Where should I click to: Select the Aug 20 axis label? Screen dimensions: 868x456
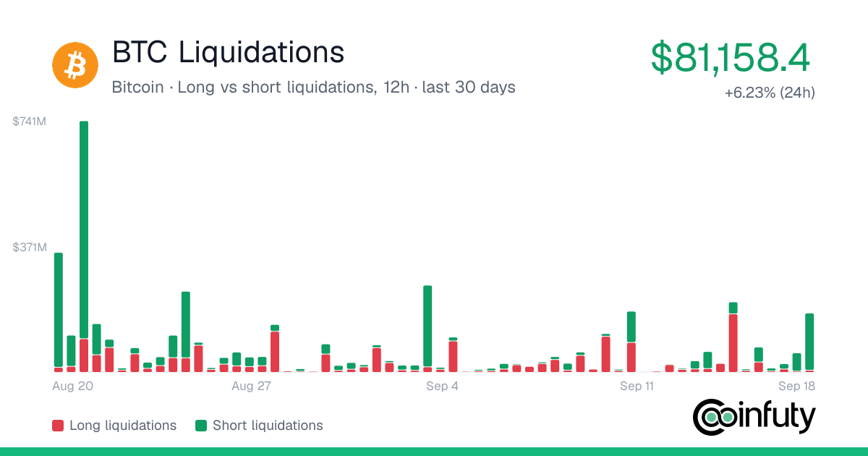pos(73,387)
